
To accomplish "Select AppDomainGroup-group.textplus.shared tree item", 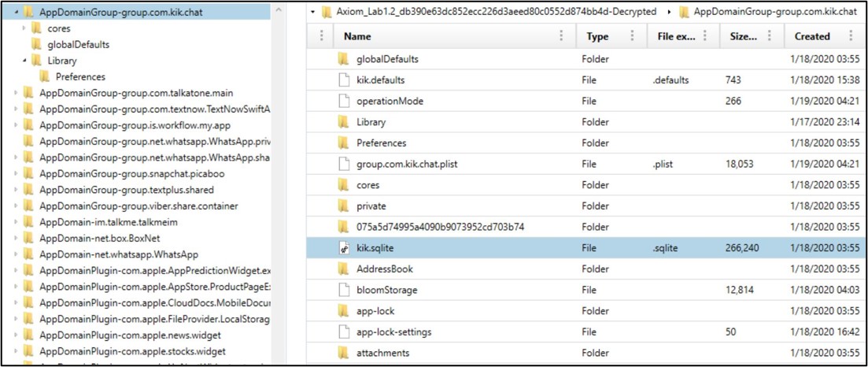I will [127, 190].
